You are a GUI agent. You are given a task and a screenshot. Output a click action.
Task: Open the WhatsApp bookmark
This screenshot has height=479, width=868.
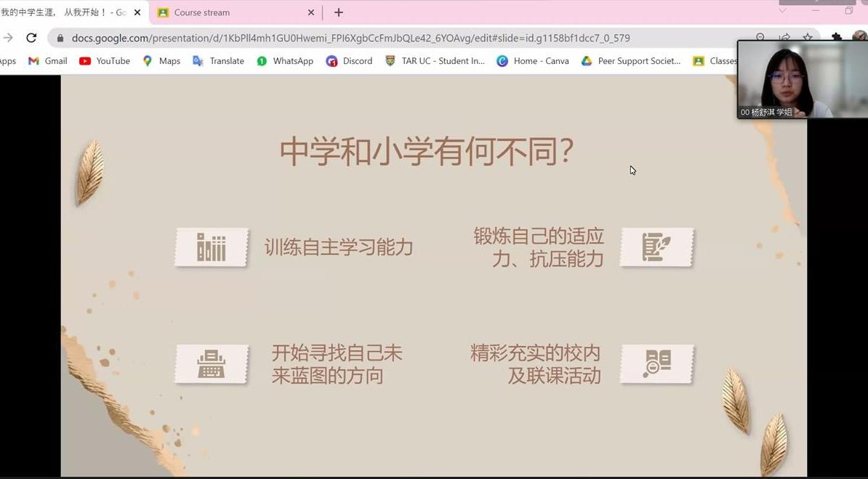(x=285, y=61)
